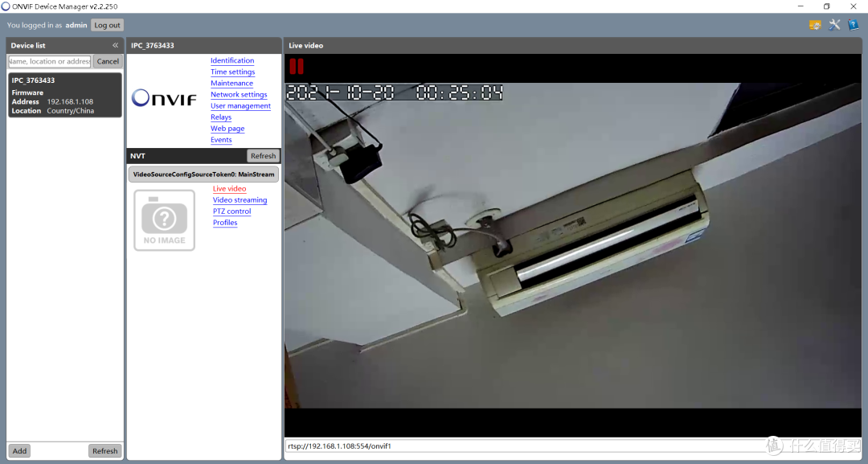Select the IPC_3763433 device entry
The image size is (868, 464).
(65, 95)
